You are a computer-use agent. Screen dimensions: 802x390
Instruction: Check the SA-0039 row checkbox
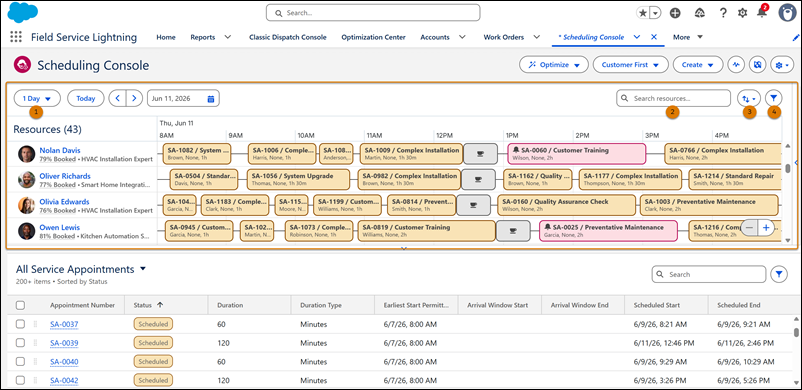20,343
